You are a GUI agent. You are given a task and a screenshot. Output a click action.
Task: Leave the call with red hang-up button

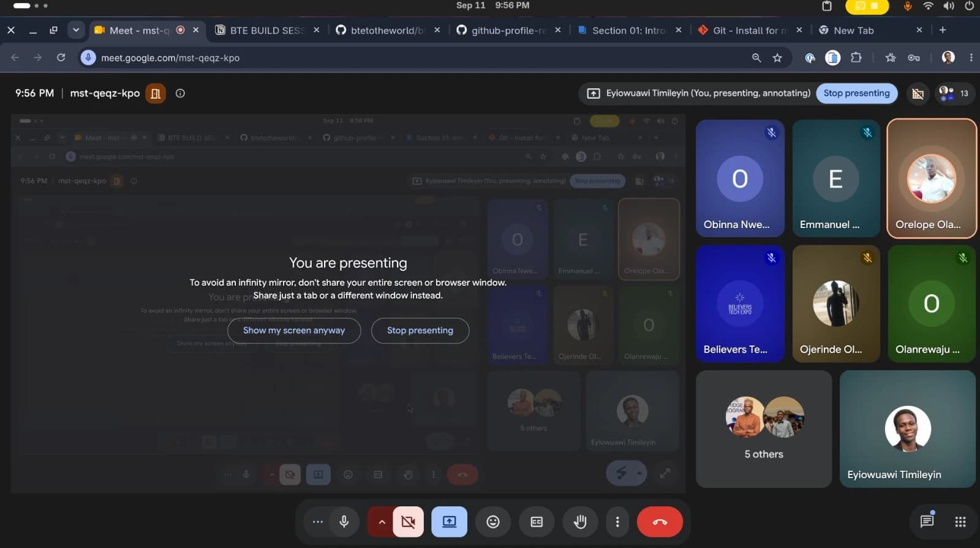660,522
